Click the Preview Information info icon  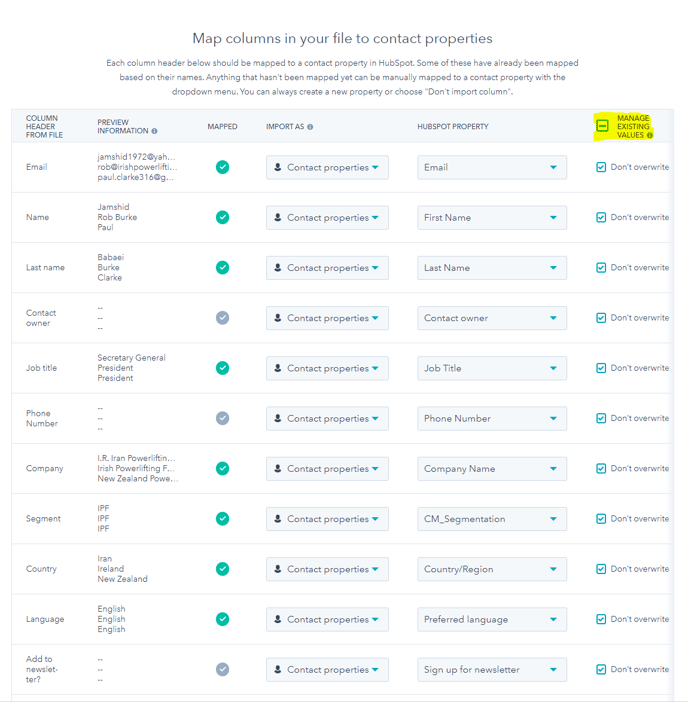pyautogui.click(x=154, y=131)
